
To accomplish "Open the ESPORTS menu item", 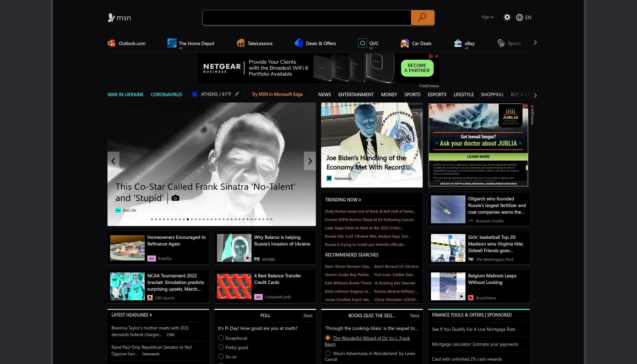I will pos(437,95).
